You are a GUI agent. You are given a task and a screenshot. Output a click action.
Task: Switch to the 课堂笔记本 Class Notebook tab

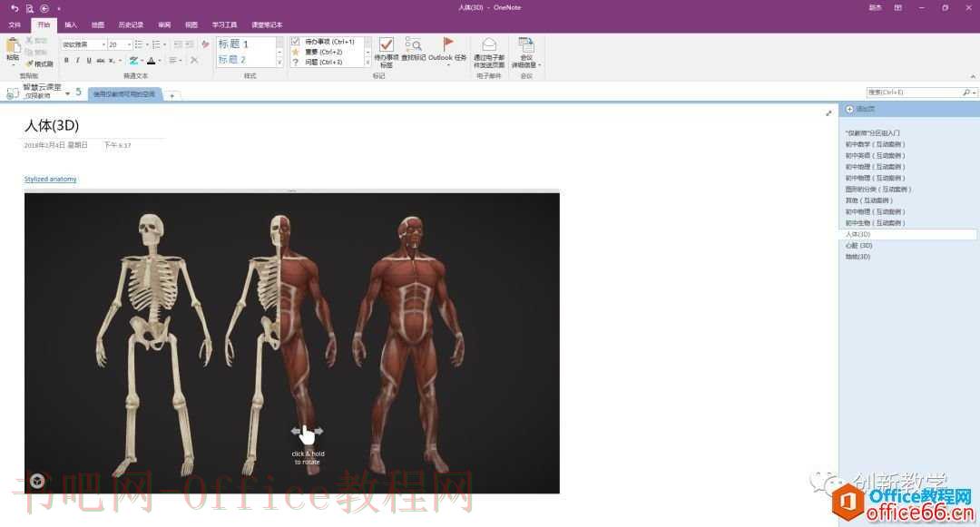pos(267,25)
